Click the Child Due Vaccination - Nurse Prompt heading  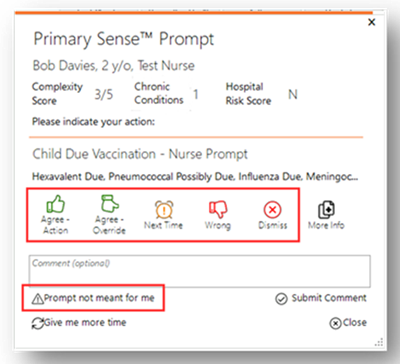140,154
